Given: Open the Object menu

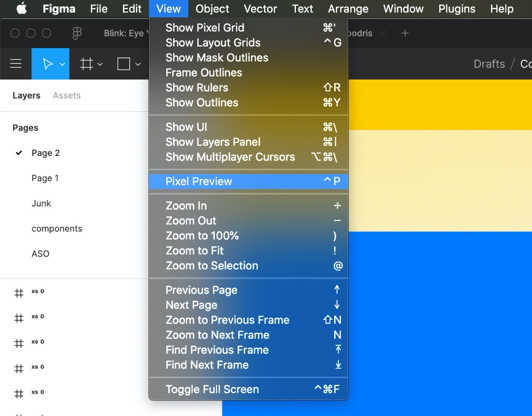Looking at the screenshot, I should pos(212,9).
